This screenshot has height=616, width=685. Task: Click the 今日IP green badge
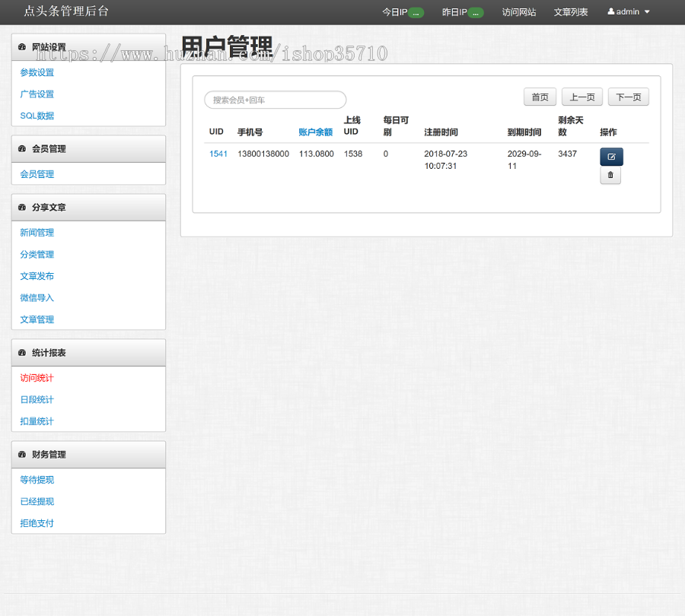[x=416, y=12]
